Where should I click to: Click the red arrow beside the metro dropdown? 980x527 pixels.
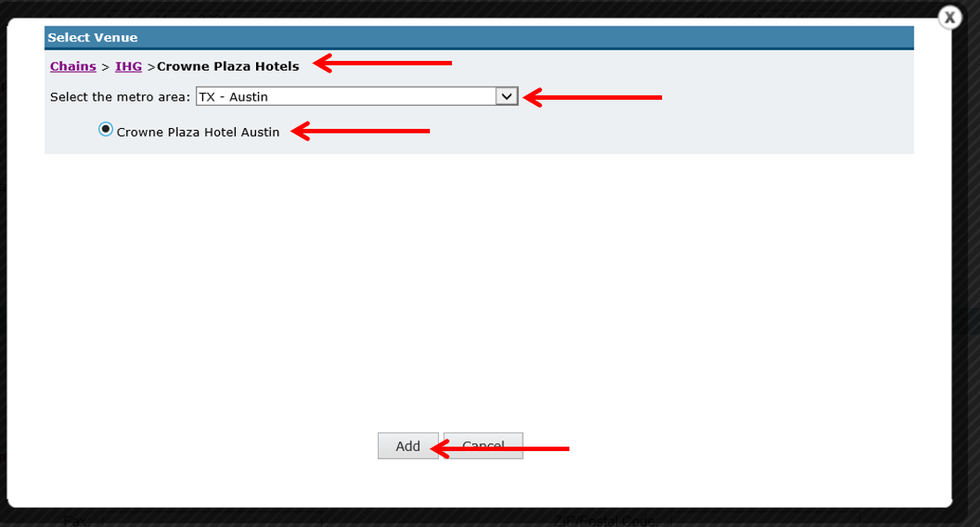tap(592, 97)
